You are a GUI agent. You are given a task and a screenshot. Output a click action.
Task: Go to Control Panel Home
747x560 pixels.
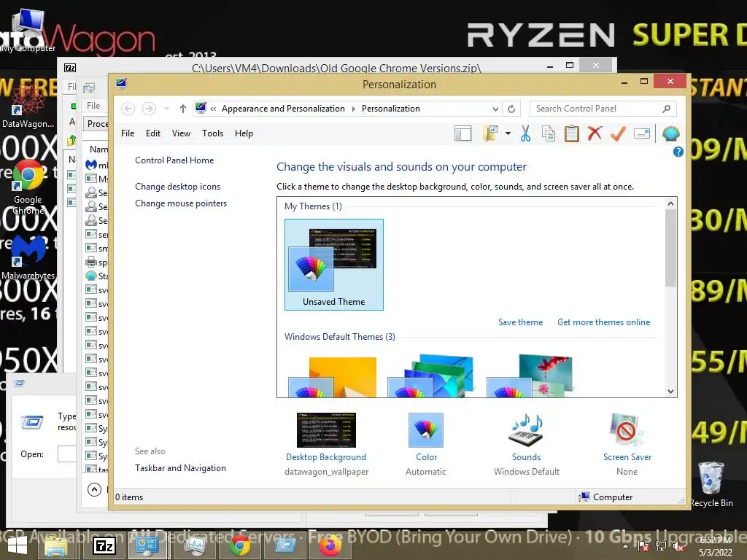pyautogui.click(x=174, y=160)
